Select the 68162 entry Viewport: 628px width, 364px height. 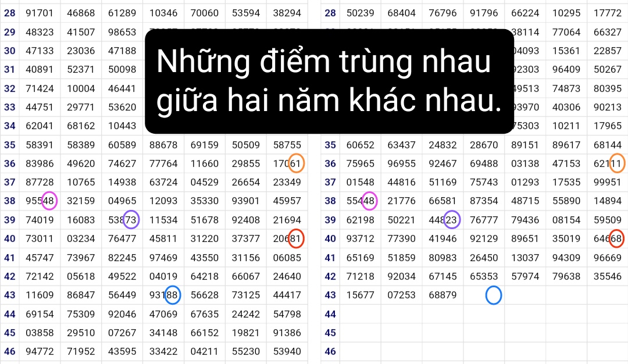(x=81, y=126)
